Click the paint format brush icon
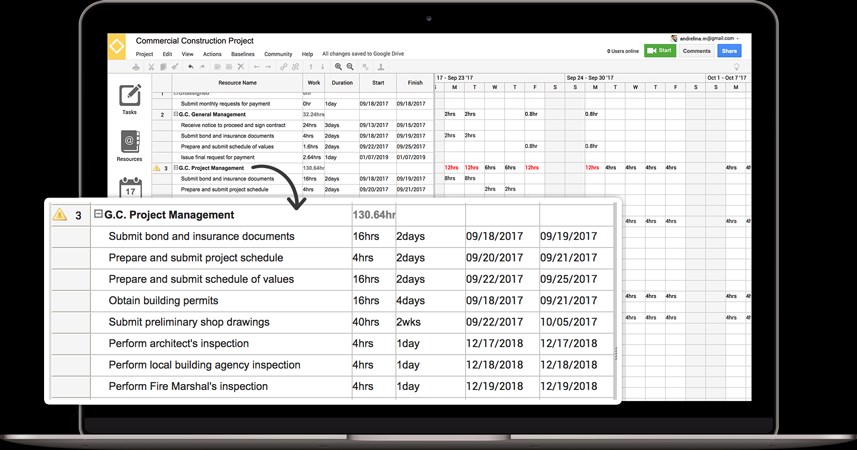Screen dimensions: 857x450 [x=175, y=67]
